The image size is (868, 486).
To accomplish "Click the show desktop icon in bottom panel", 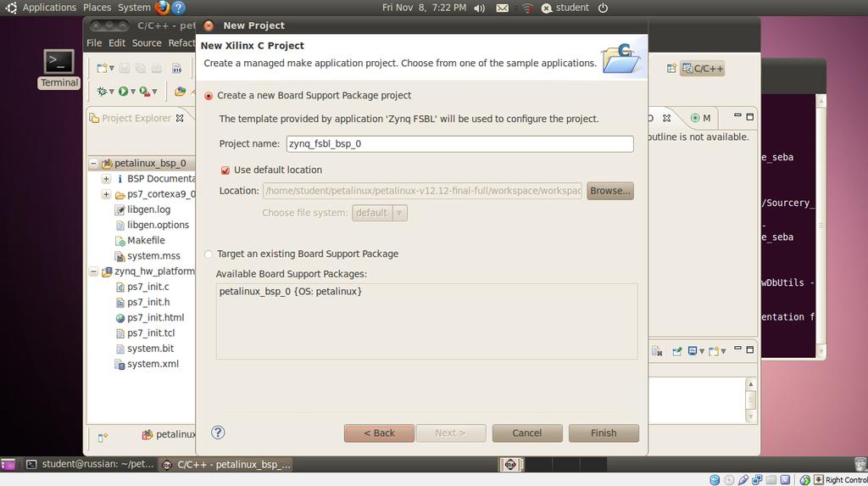I will point(8,465).
